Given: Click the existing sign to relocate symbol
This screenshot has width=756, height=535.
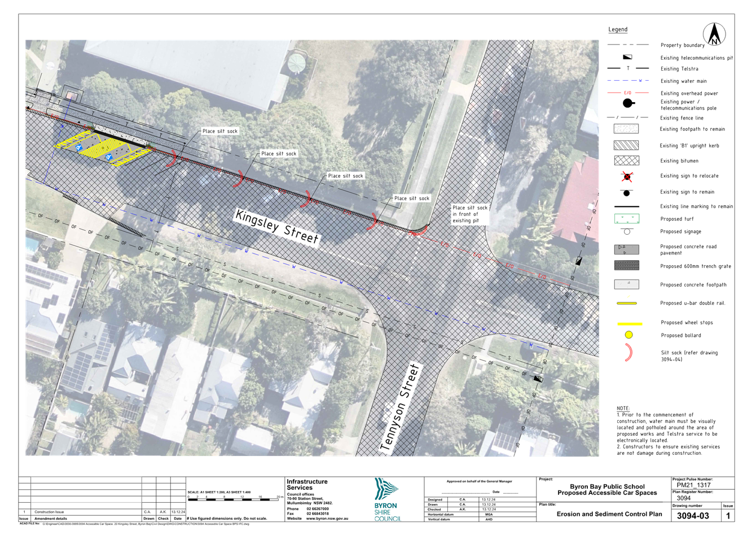Looking at the screenshot, I should 626,177.
